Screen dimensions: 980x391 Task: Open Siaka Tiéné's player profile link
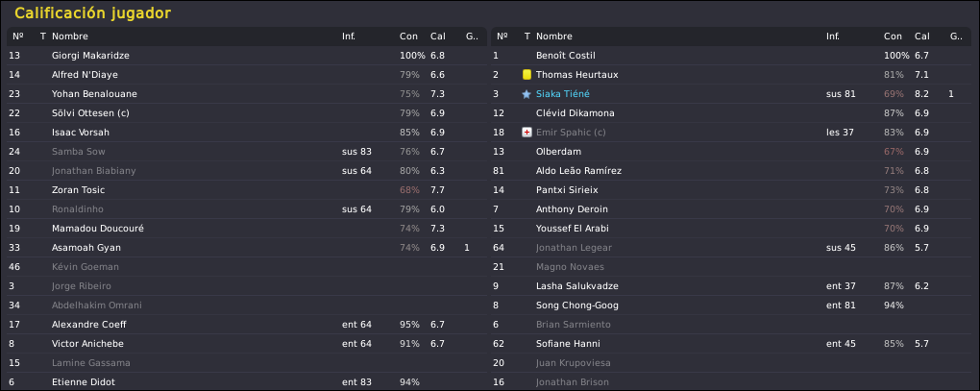(562, 94)
